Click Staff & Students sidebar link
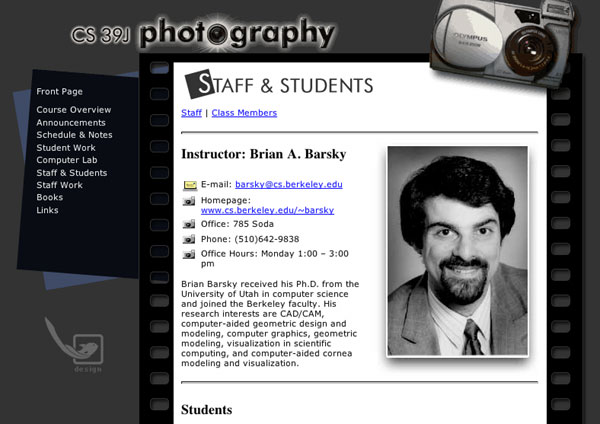Screen dimensions: 600x424 pyautogui.click(x=72, y=173)
